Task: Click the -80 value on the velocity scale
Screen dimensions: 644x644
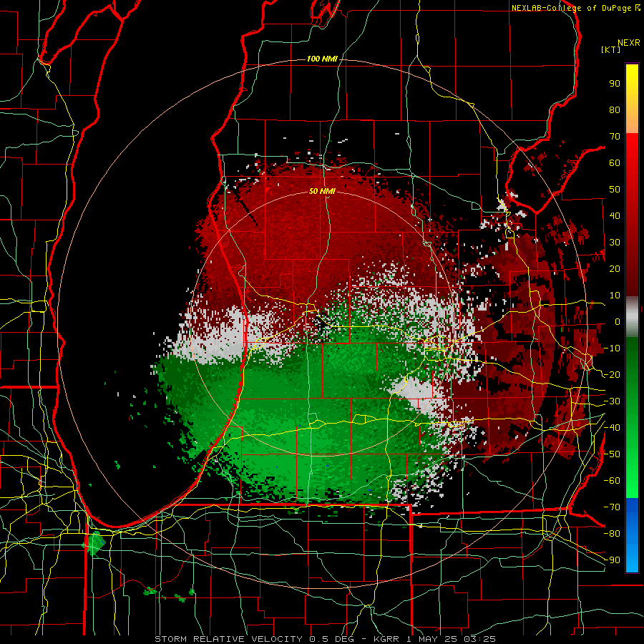Action: pos(612,534)
